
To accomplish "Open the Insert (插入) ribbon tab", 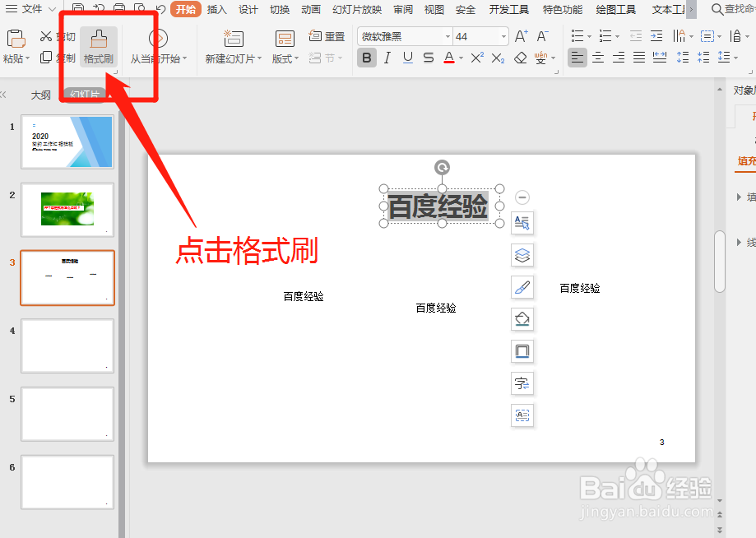I will tap(216, 9).
